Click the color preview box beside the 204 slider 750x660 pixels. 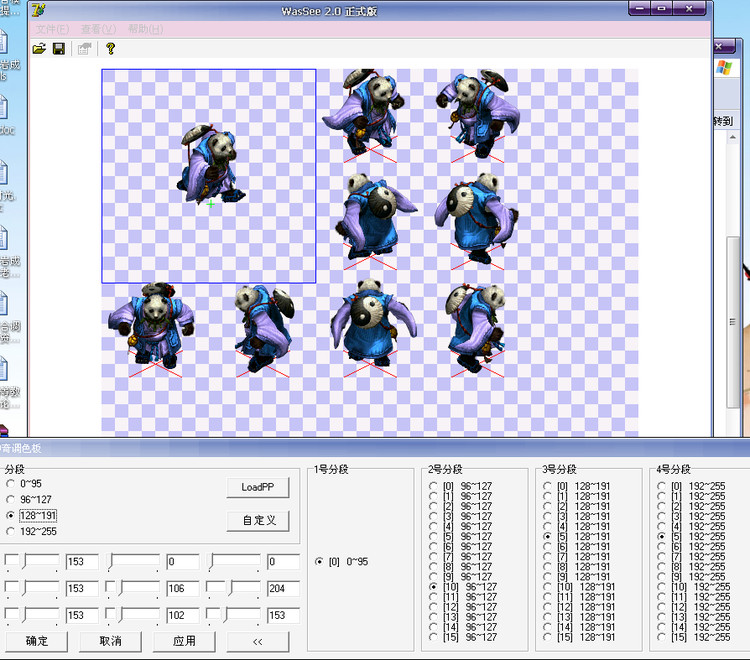coord(213,586)
